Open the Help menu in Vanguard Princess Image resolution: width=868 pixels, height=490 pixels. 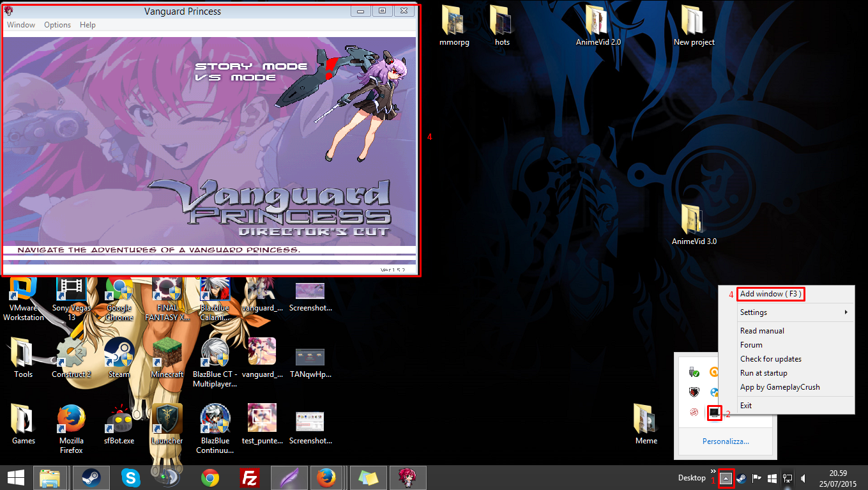[88, 25]
